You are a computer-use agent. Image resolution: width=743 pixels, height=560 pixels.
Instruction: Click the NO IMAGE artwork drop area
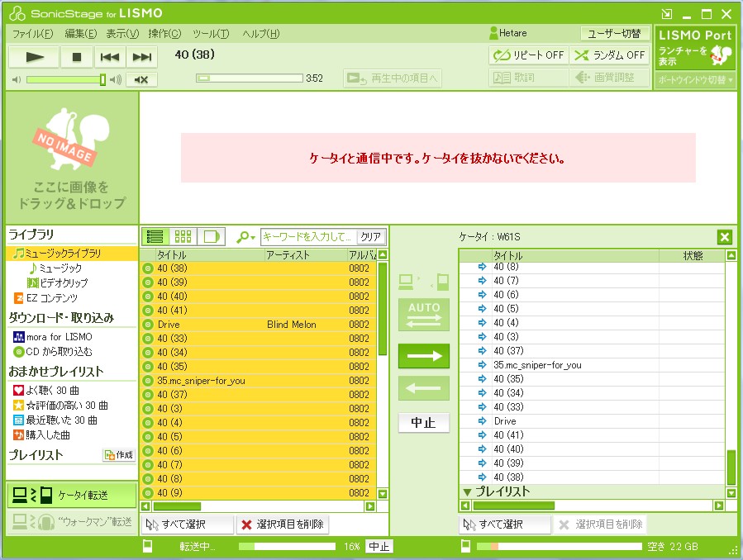tap(72, 158)
